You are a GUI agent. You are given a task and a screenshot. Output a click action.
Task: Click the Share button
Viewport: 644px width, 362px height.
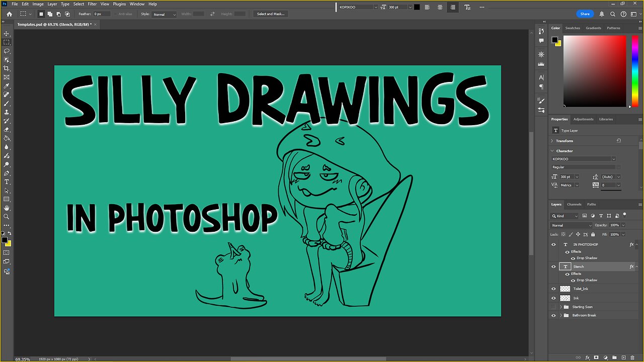[x=585, y=14]
